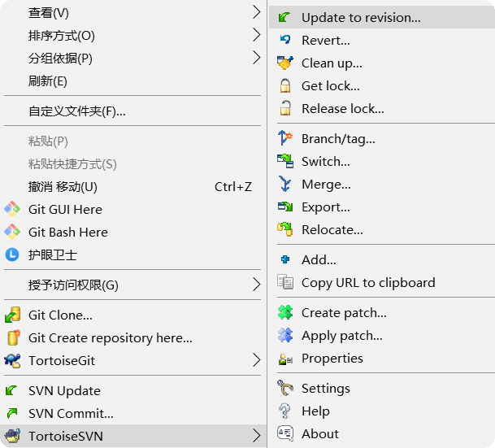Click the Update to revision icon

pos(284,17)
